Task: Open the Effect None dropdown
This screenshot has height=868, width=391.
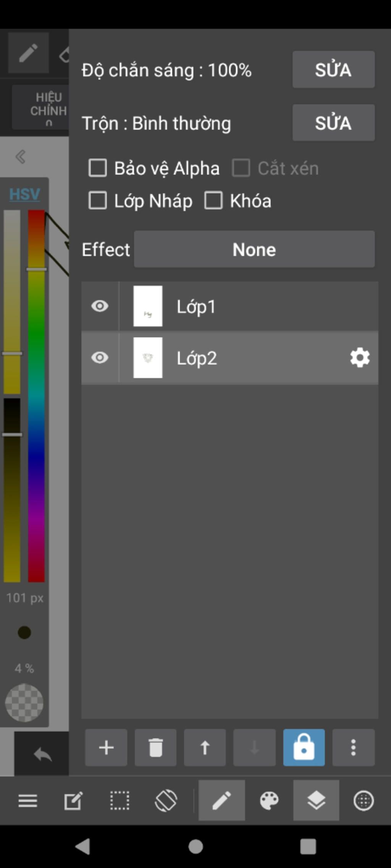Action: pyautogui.click(x=254, y=249)
